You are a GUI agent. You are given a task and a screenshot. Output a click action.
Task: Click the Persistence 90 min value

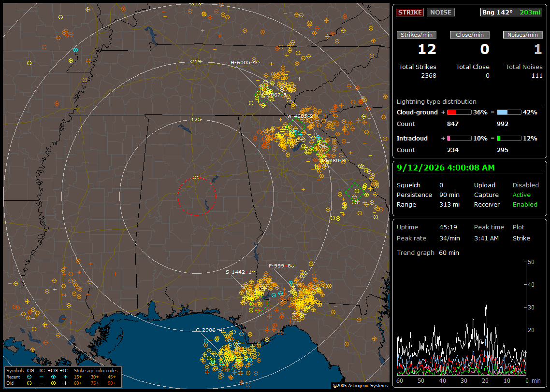coord(449,195)
